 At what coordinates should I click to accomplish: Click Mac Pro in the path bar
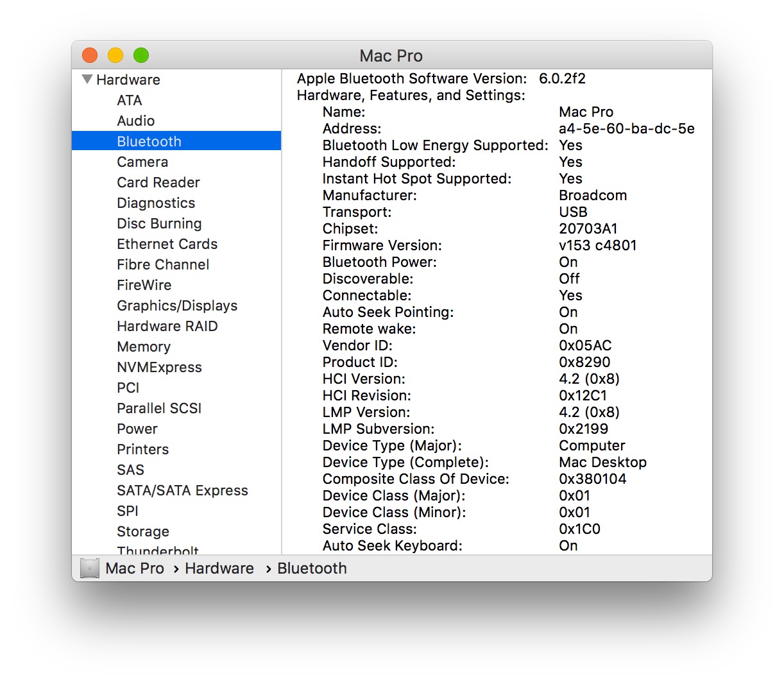(x=135, y=569)
